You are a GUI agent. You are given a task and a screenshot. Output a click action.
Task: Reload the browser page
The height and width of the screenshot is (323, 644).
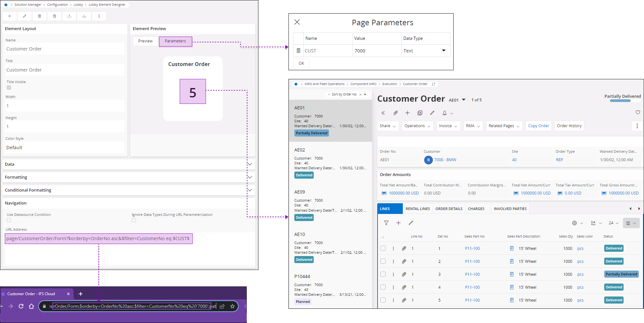click(x=21, y=306)
